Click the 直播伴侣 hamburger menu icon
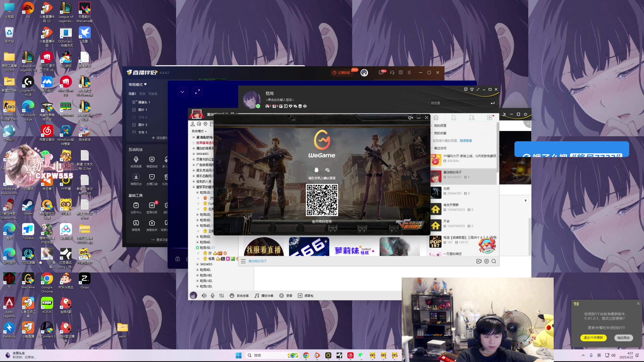The height and width of the screenshot is (362, 644). tap(409, 73)
